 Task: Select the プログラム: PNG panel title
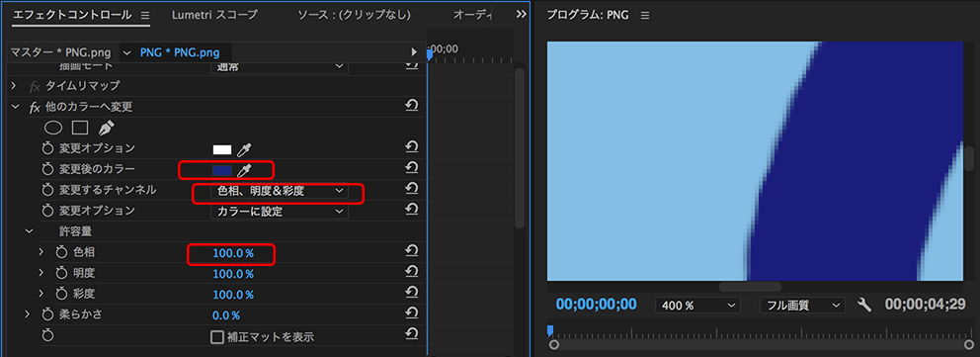pyautogui.click(x=588, y=15)
